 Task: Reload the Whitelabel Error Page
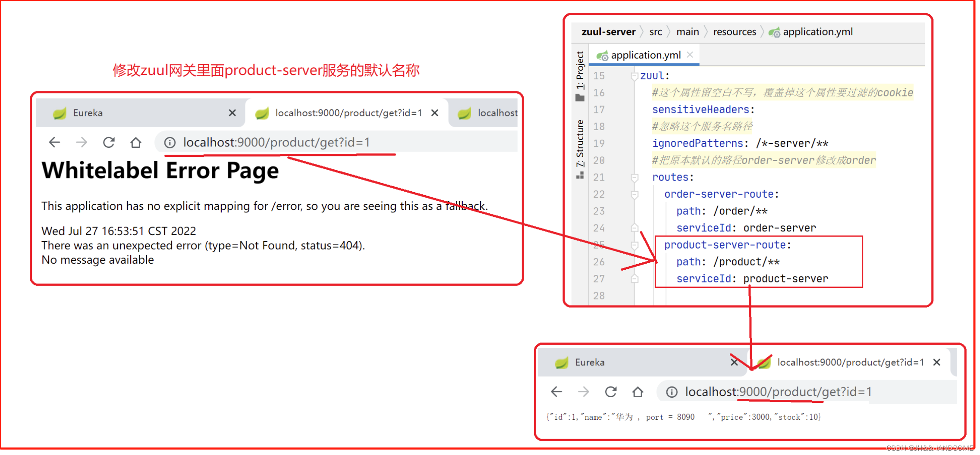(109, 142)
